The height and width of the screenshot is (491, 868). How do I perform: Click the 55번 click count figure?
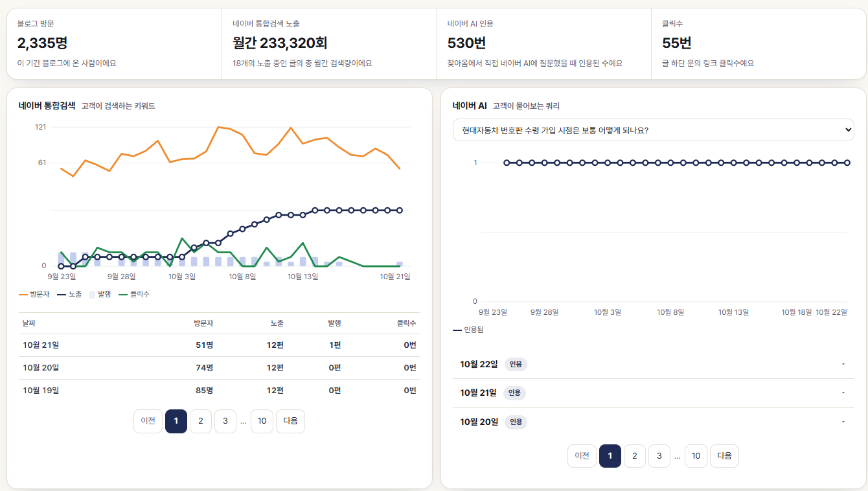[677, 43]
